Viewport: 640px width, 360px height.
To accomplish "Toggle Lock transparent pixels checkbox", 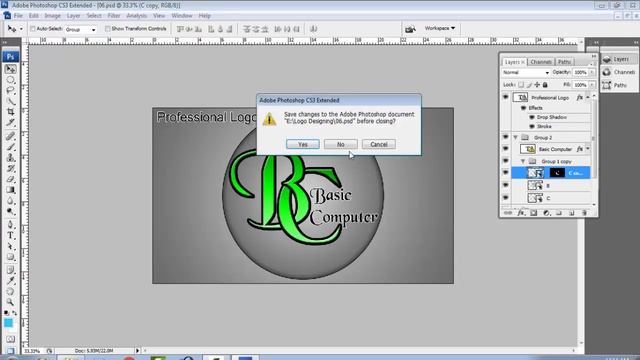I will pos(521,85).
